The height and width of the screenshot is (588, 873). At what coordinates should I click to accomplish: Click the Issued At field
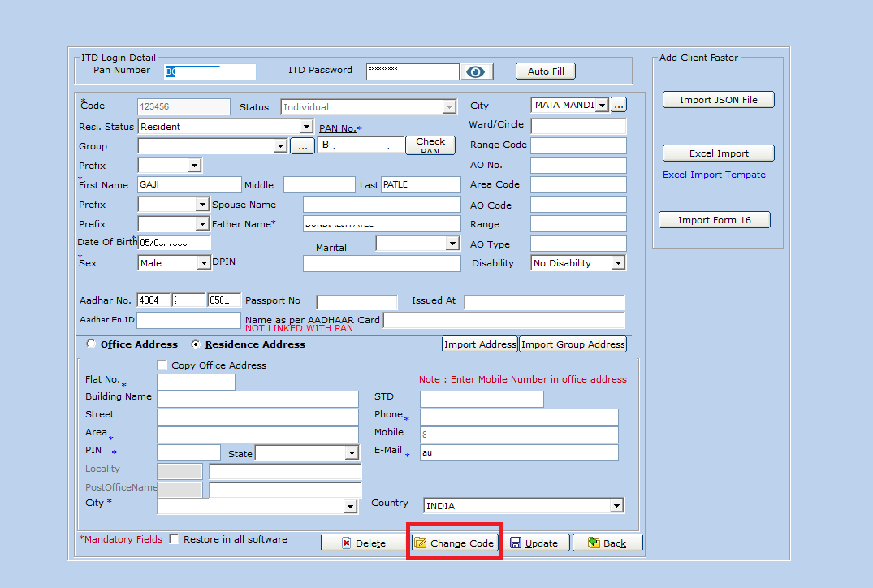[x=545, y=302]
